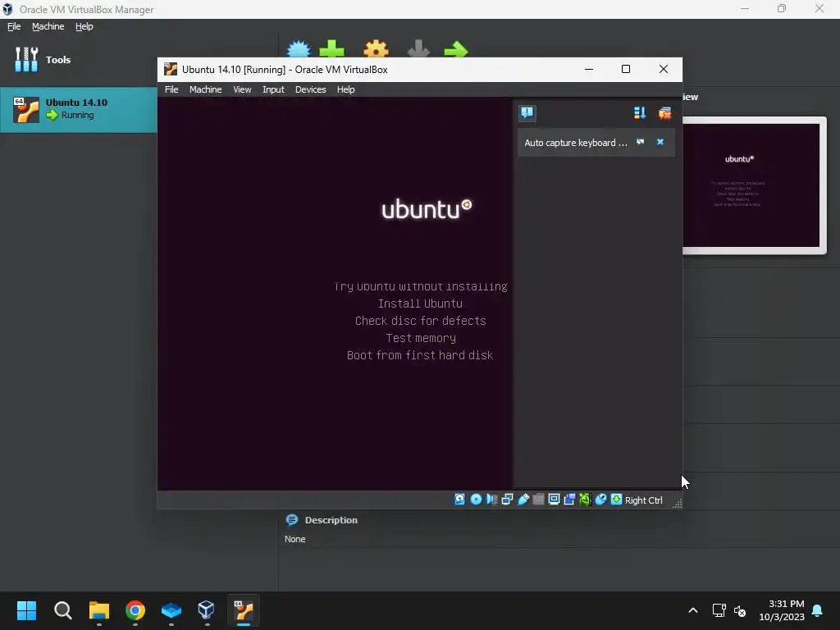Open Machine menu in VirtualBox Manager

(48, 26)
